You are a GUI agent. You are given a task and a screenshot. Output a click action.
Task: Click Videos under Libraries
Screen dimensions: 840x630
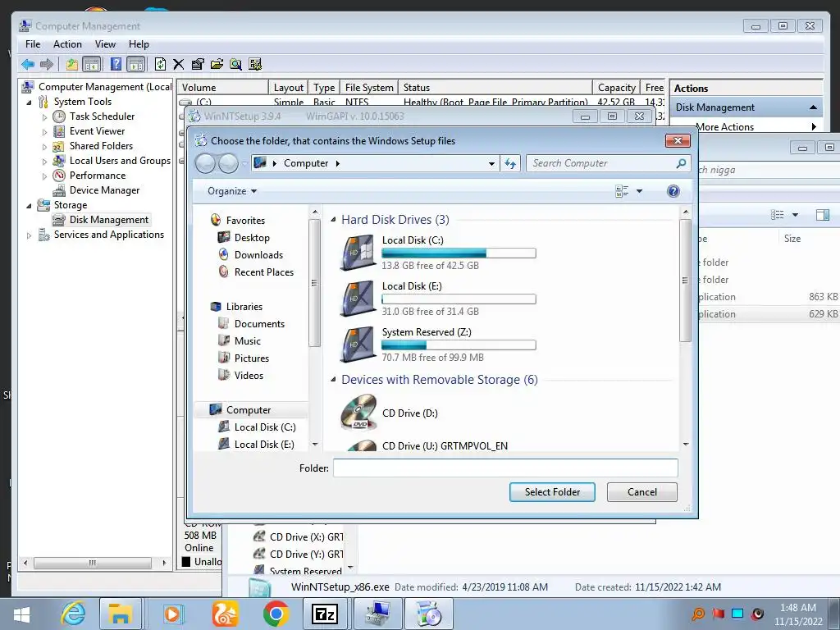(x=249, y=375)
